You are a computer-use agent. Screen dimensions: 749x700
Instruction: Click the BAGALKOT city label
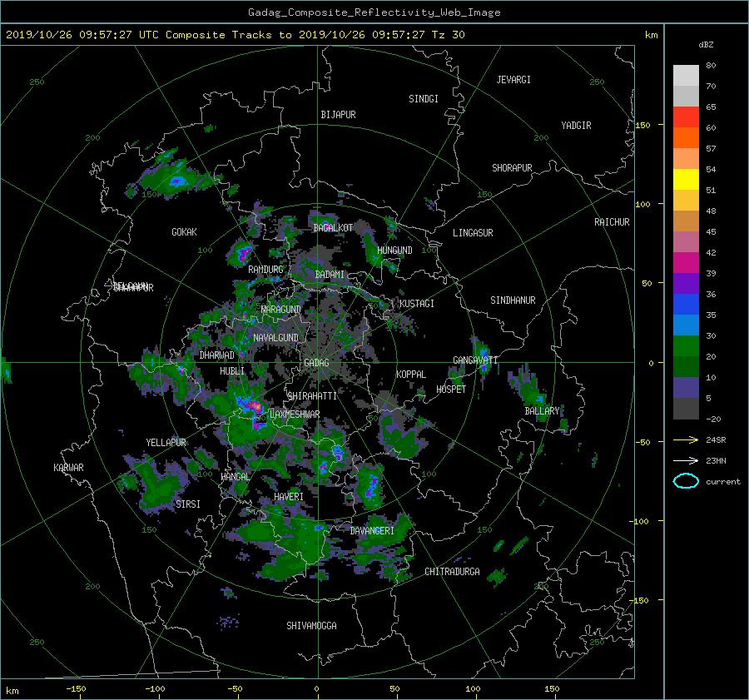(333, 228)
